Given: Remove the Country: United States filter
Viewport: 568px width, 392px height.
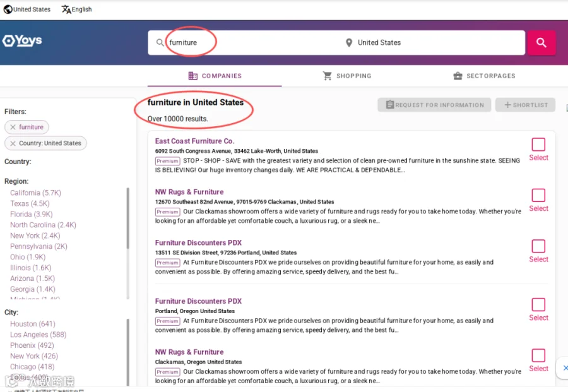Looking at the screenshot, I should (x=13, y=143).
